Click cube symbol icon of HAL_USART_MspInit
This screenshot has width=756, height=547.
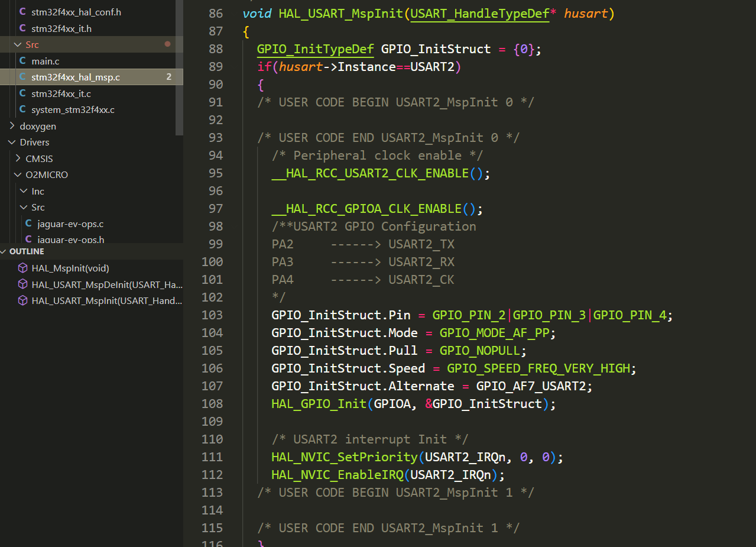coord(22,300)
